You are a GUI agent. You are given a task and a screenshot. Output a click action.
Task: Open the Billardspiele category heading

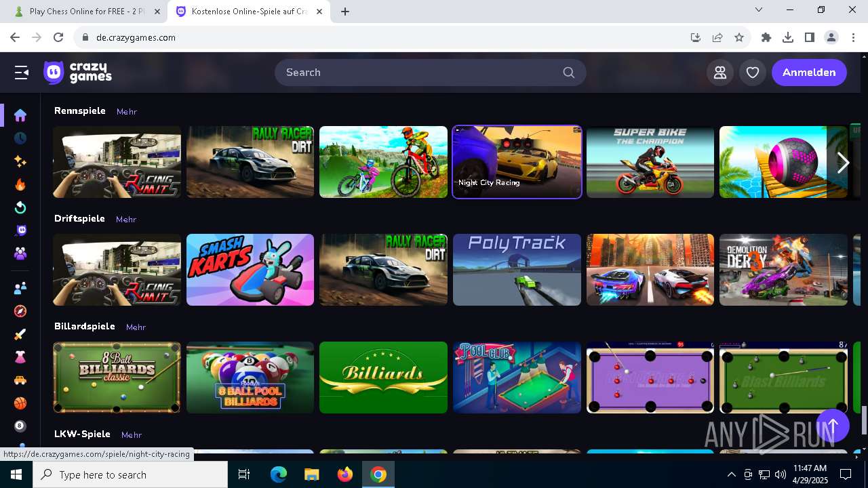pos(85,326)
